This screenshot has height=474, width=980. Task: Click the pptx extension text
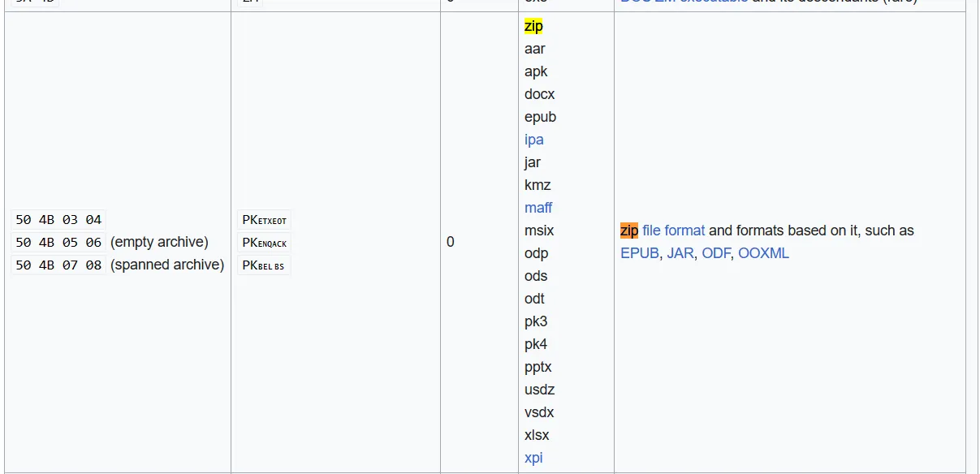[537, 367]
